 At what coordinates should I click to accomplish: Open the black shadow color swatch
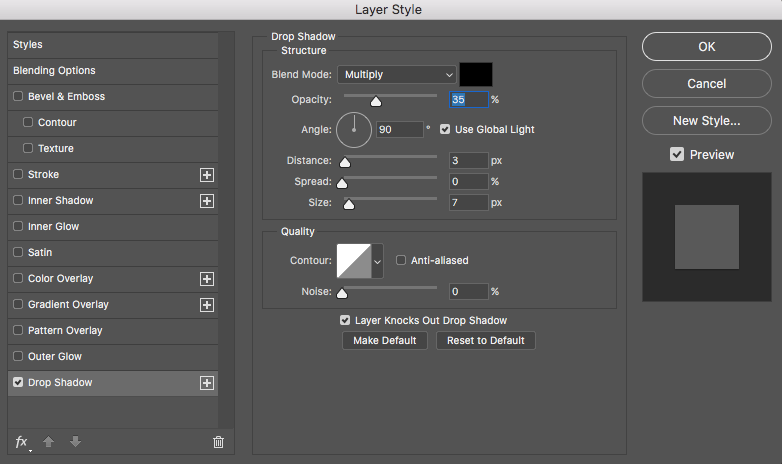click(x=476, y=74)
